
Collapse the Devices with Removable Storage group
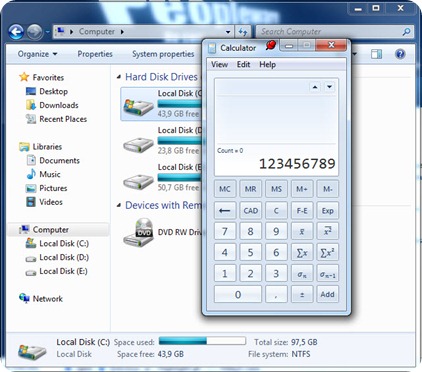click(119, 205)
